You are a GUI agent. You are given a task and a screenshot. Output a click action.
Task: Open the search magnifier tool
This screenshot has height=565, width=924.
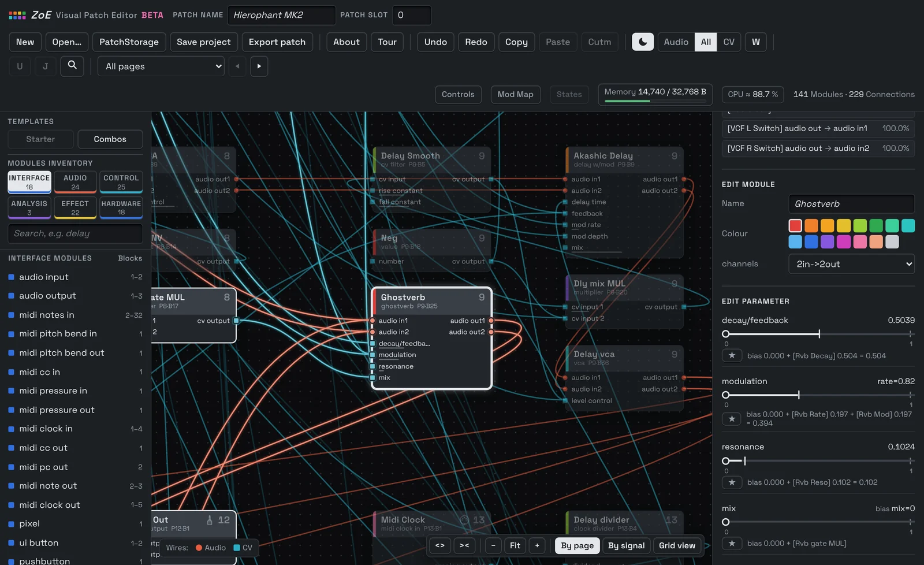pyautogui.click(x=72, y=66)
